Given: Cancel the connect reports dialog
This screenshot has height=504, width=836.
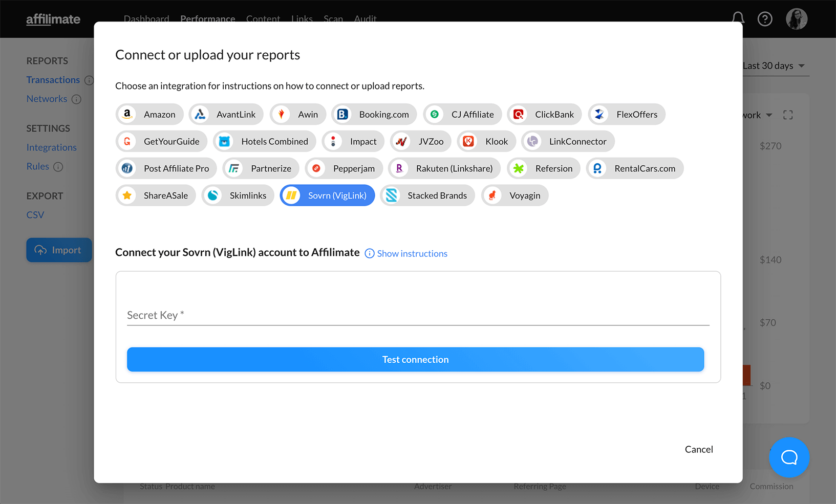Looking at the screenshot, I should tap(699, 449).
